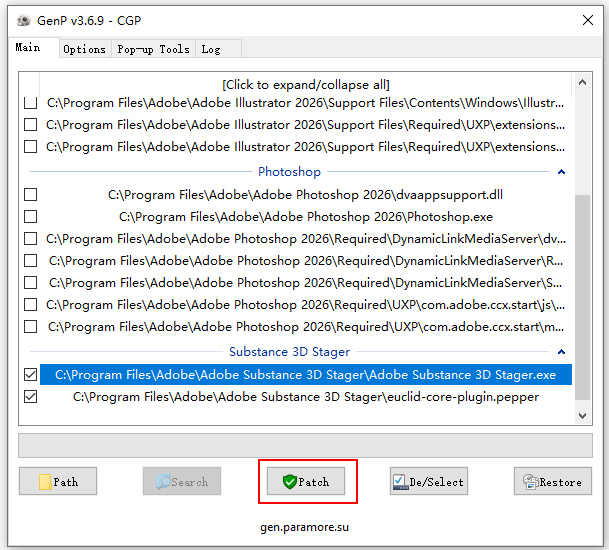Click the expand/collapse all header
The image size is (609, 550).
pos(306,85)
